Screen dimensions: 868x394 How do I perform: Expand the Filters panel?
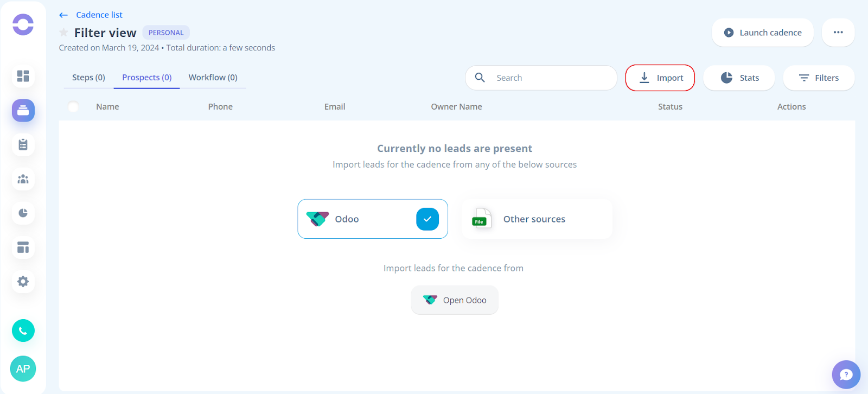point(819,78)
